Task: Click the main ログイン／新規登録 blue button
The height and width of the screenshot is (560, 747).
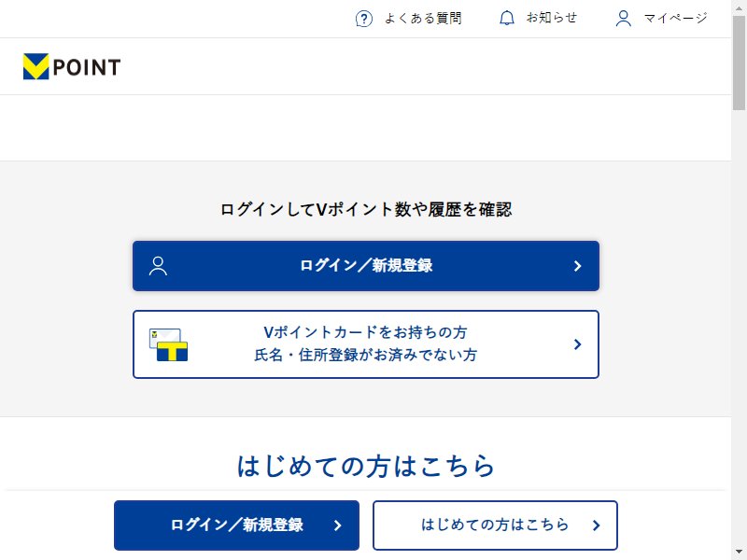Action: (x=366, y=266)
